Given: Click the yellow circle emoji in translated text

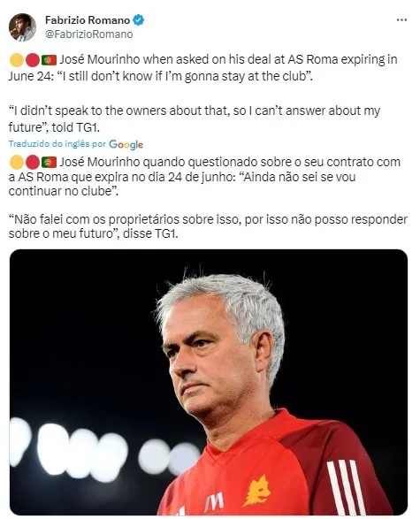Looking at the screenshot, I should pyautogui.click(x=17, y=163).
